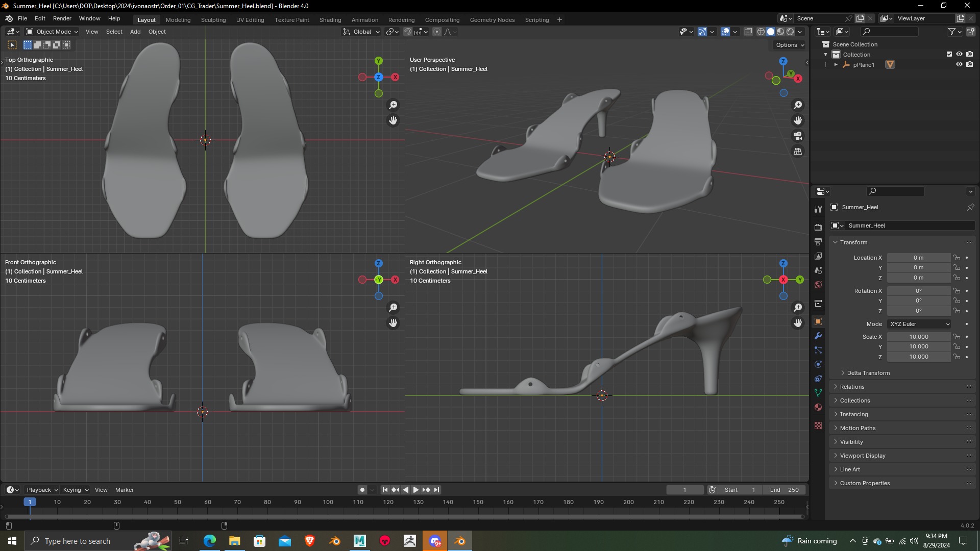Open the Collection properties tab
The width and height of the screenshot is (980, 551).
click(818, 303)
